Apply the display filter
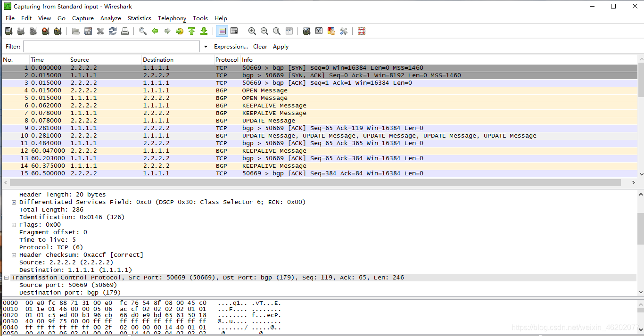The image size is (644, 336). click(x=281, y=47)
